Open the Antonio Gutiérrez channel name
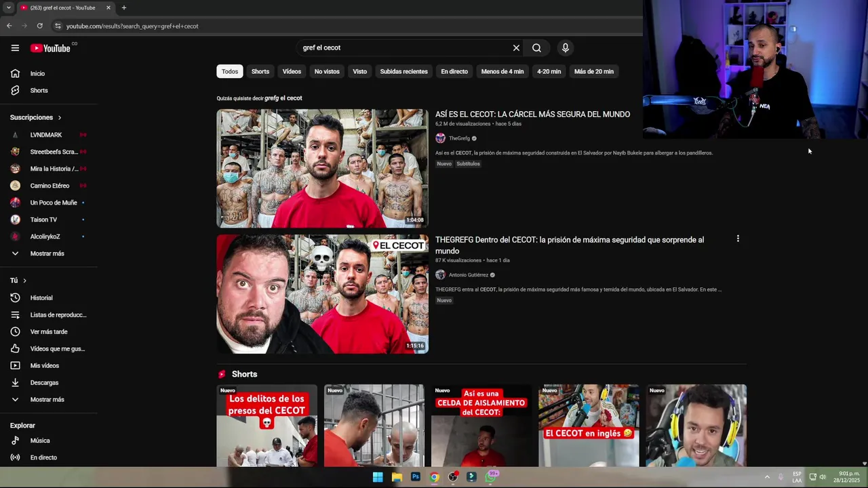The image size is (868, 488). pyautogui.click(x=469, y=274)
